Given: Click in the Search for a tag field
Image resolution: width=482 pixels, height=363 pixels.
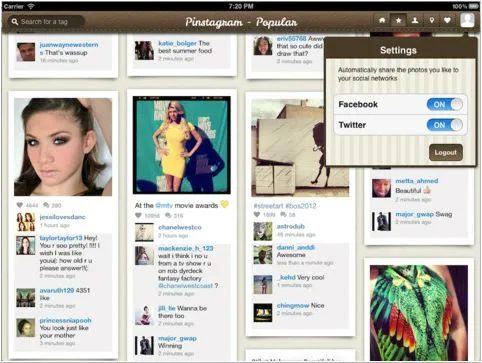Looking at the screenshot, I should pos(46,22).
